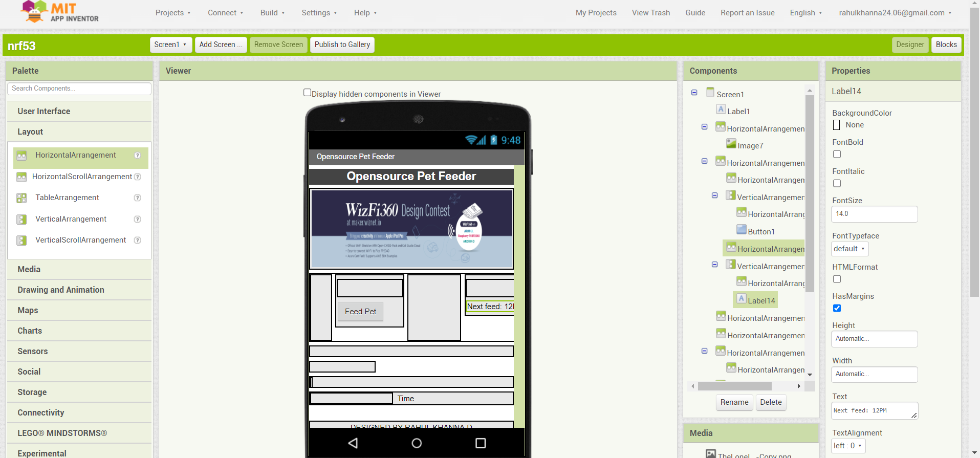Toggle Display hidden components in Viewer
Viewport: 980px width, 458px height.
coord(307,93)
